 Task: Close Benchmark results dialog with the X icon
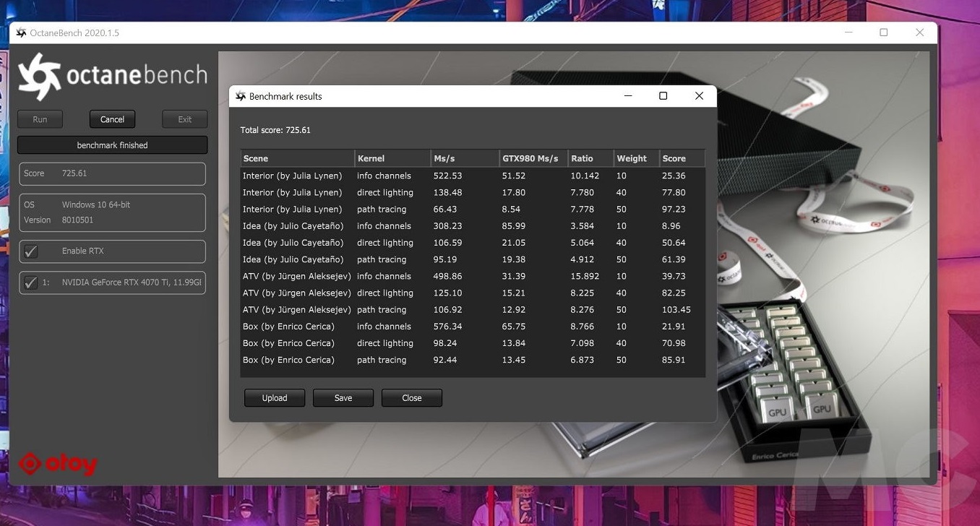[x=699, y=96]
